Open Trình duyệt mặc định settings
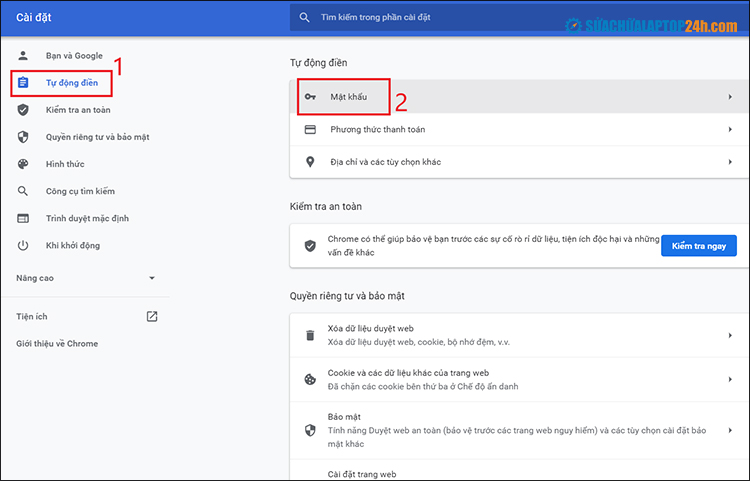 pyautogui.click(x=87, y=219)
